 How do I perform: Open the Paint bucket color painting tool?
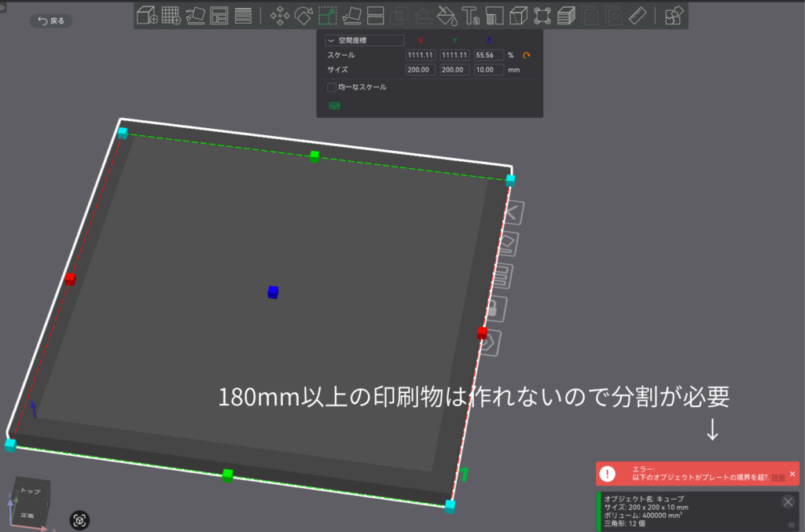coord(447,15)
